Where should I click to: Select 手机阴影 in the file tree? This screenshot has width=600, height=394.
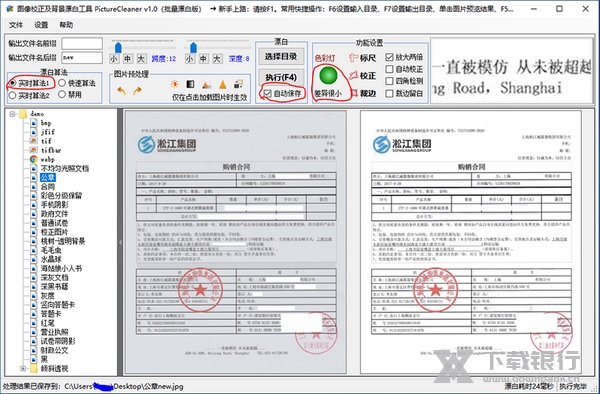pos(54,205)
